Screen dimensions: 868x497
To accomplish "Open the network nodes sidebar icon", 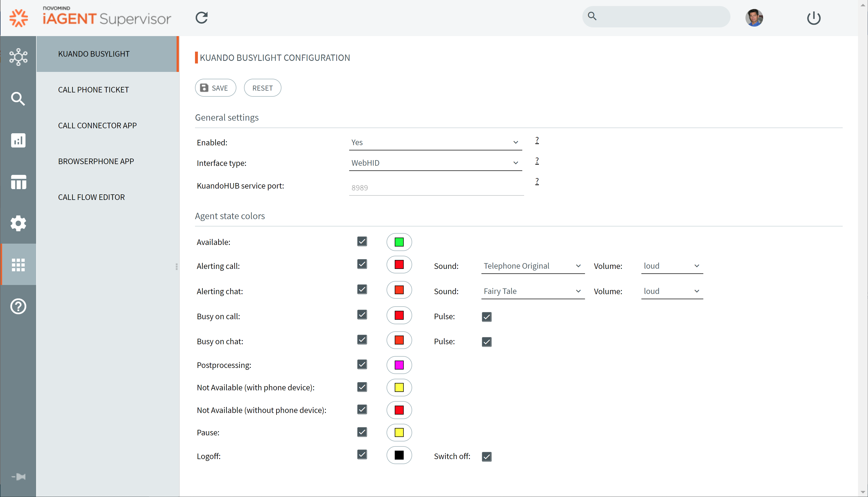I will [x=18, y=57].
